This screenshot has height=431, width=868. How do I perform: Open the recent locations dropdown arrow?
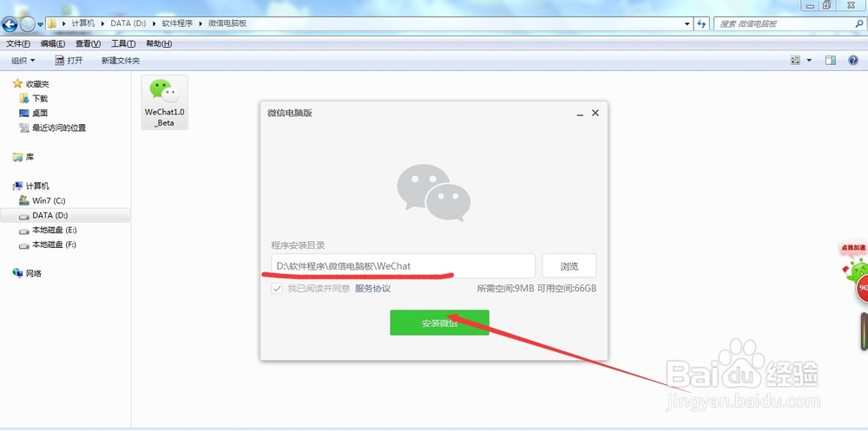[x=40, y=25]
